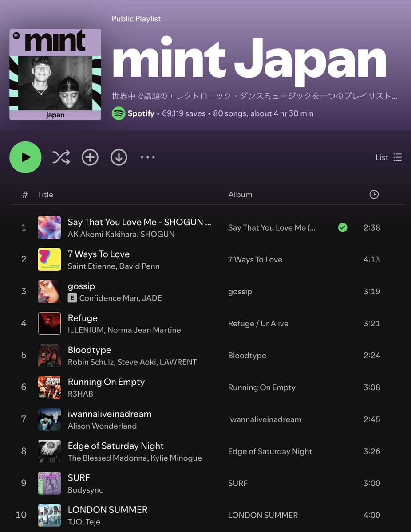Click SURF track cover art
This screenshot has height=532, width=411.
49,483
